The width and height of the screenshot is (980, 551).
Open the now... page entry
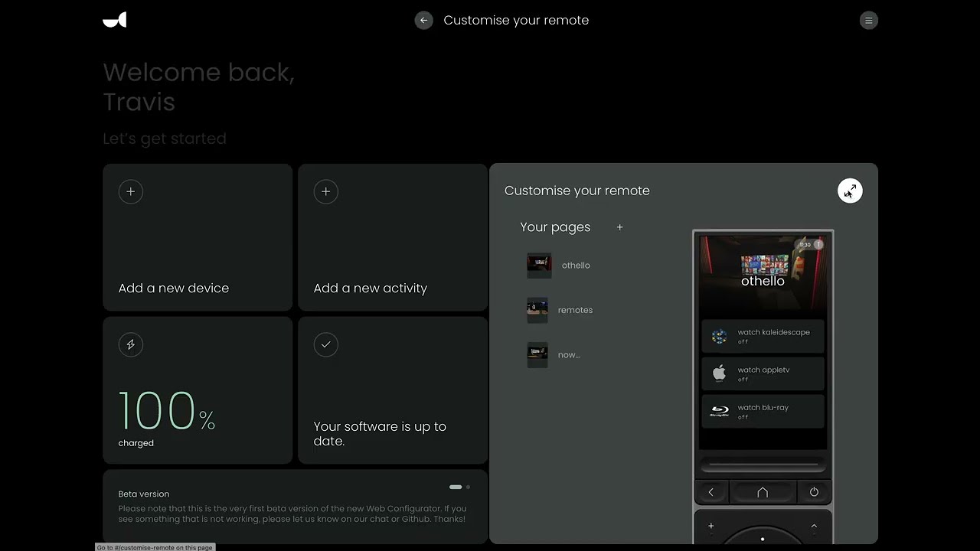[x=569, y=354]
